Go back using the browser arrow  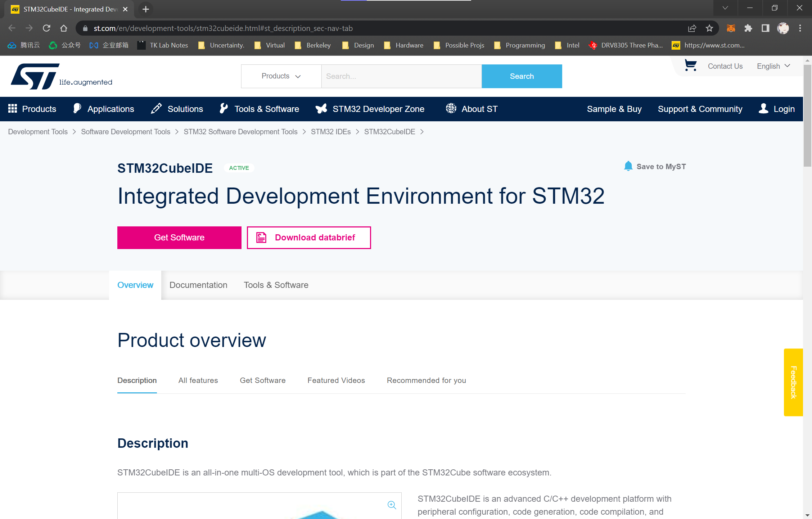coord(12,28)
